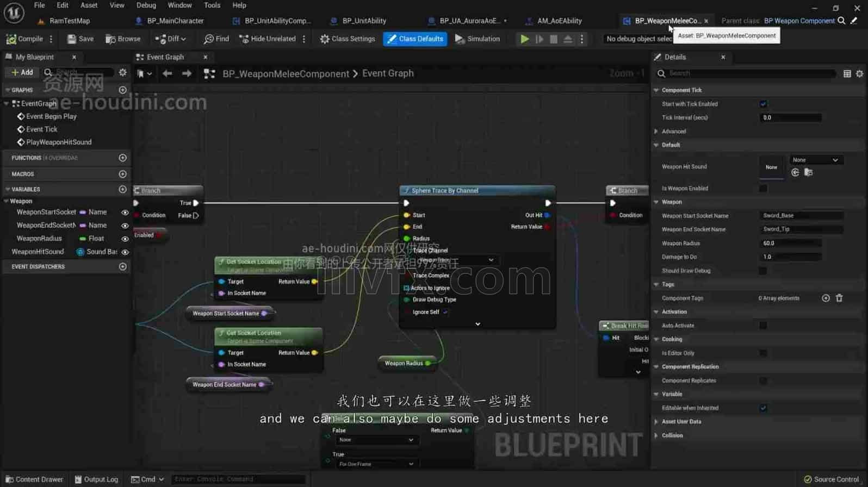Toggle Is Weapon Enabled checkbox
Viewport: 868px width, 487px height.
point(763,188)
